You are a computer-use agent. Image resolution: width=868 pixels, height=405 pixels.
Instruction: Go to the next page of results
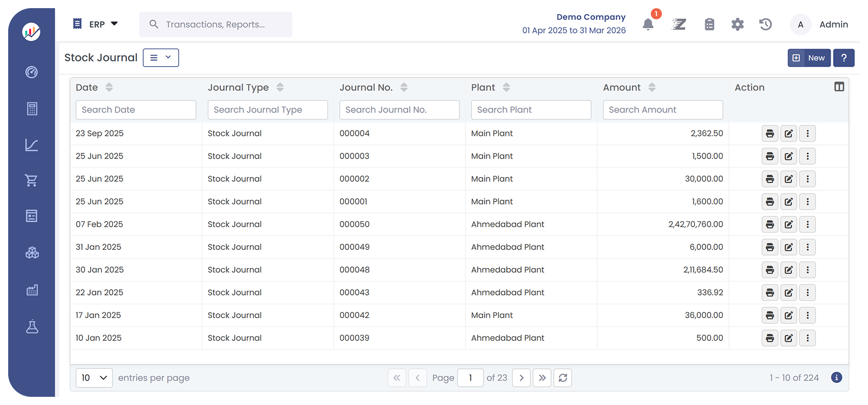coord(521,377)
